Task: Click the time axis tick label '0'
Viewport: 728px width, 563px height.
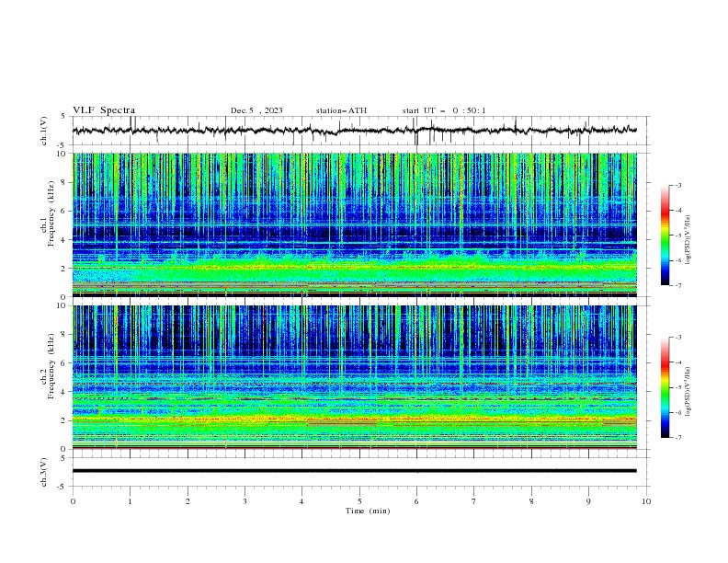Action: (73, 501)
